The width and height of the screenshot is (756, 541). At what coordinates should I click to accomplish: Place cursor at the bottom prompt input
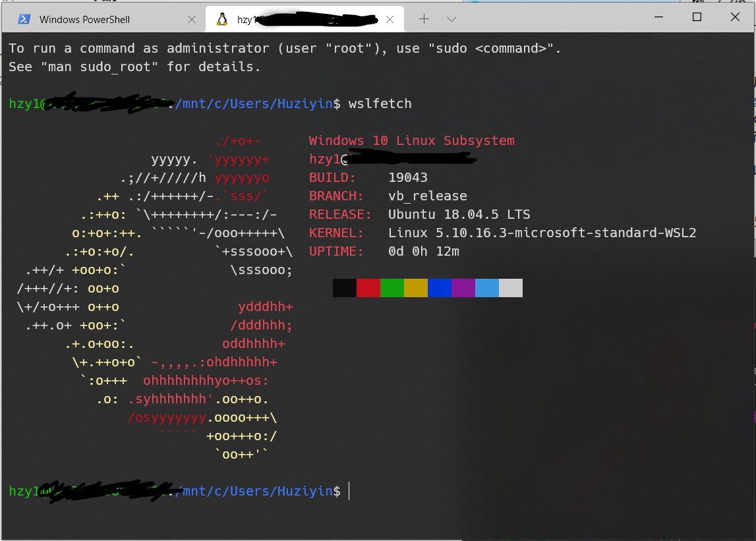349,492
